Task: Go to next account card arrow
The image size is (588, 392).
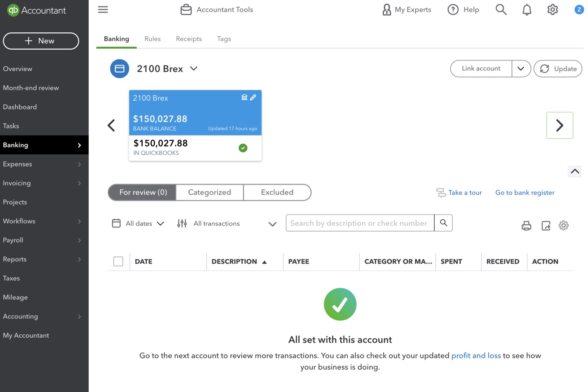Action: pyautogui.click(x=559, y=125)
